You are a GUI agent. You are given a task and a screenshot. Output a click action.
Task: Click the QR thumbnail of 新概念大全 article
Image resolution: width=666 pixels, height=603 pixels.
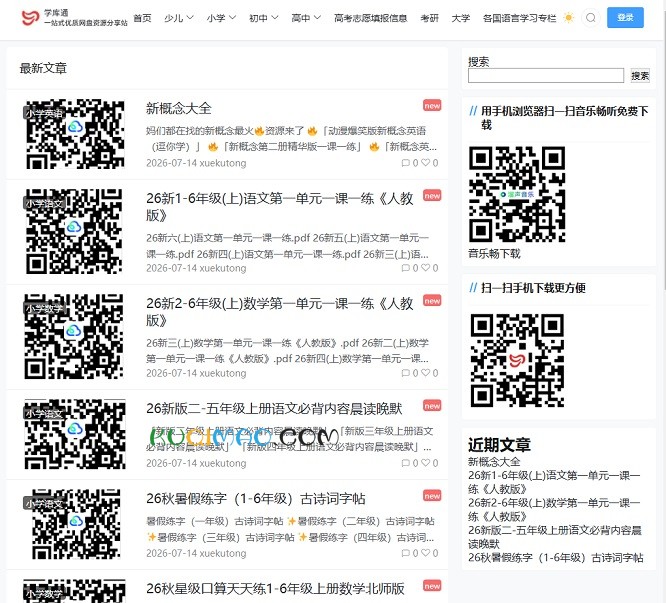pos(75,134)
